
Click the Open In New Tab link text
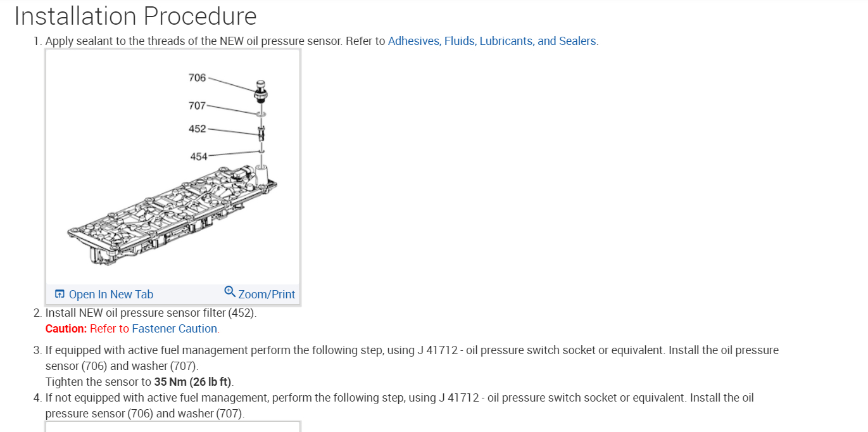[x=111, y=294]
